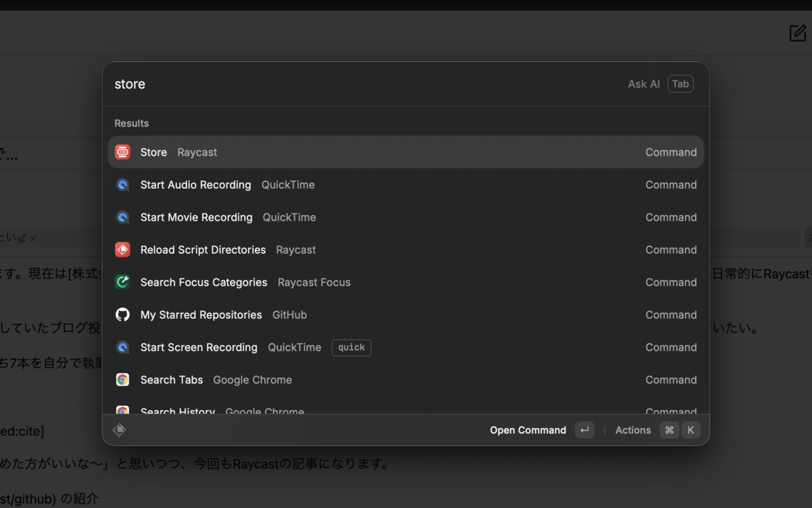
Task: Click the GitHub My Starred Repositories icon
Action: [122, 315]
